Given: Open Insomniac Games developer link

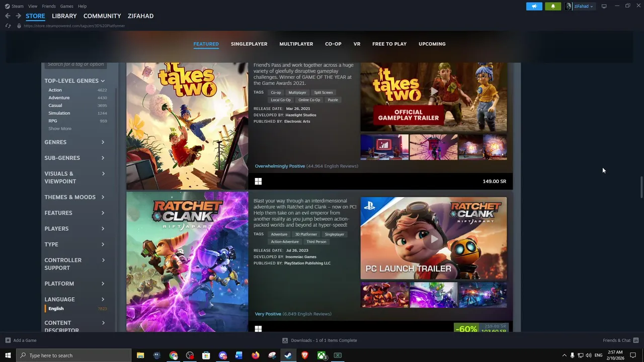Looking at the screenshot, I should (301, 257).
